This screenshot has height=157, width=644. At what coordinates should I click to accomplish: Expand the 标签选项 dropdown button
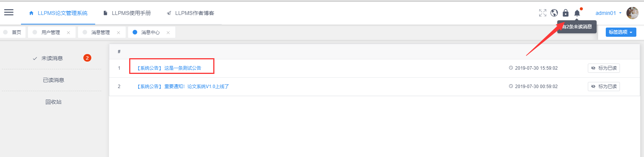(x=621, y=32)
